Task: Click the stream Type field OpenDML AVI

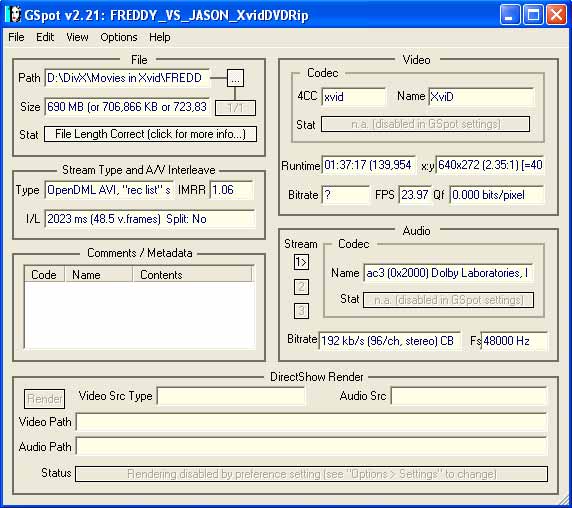Action: pos(109,190)
